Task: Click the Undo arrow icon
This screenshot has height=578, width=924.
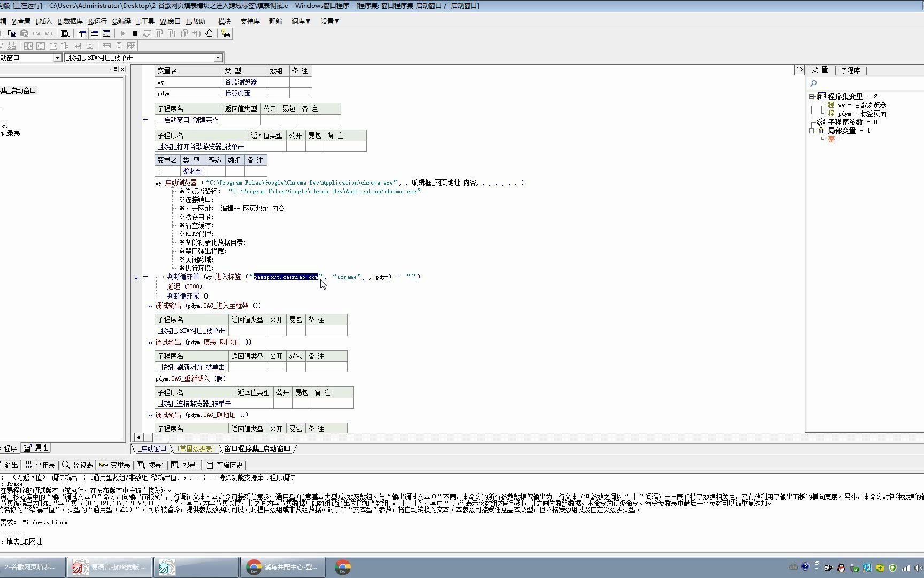Action: (x=49, y=34)
